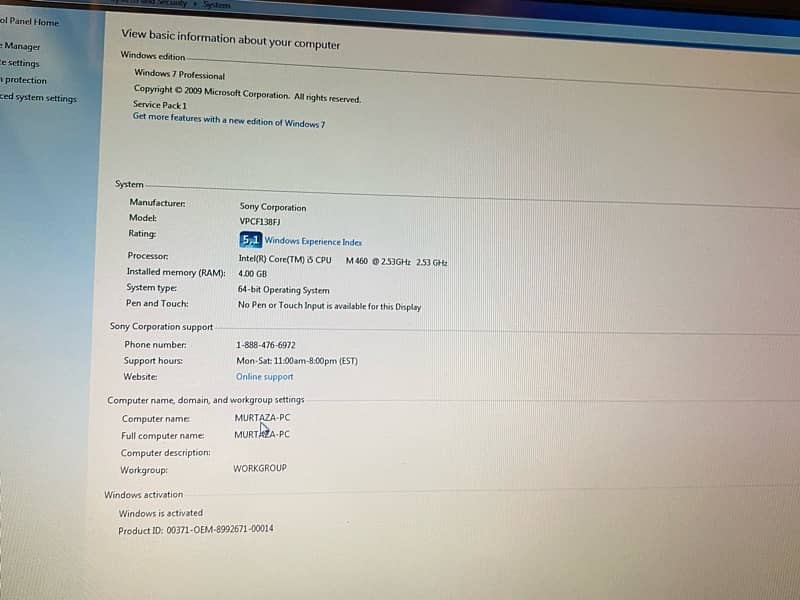This screenshot has height=600, width=800.
Task: Open the Windows Experience Index link
Action: (x=313, y=242)
